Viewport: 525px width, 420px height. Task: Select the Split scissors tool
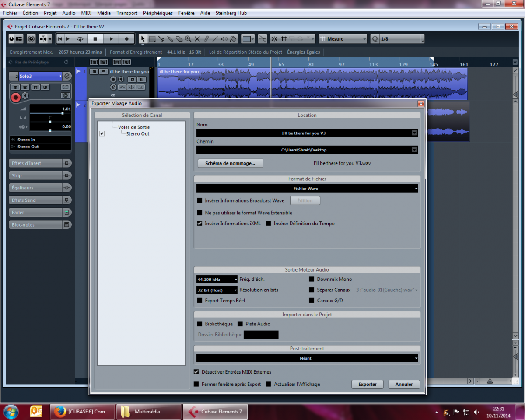161,39
